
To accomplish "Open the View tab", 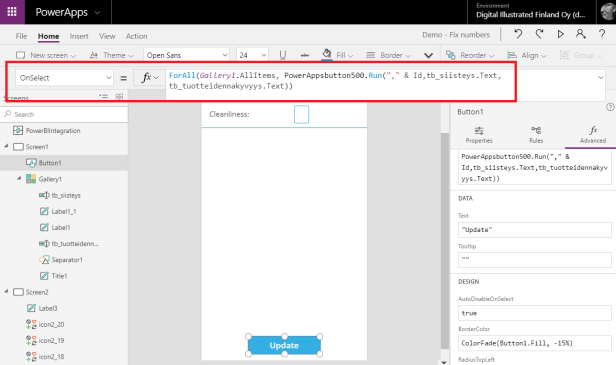I will [x=107, y=36].
